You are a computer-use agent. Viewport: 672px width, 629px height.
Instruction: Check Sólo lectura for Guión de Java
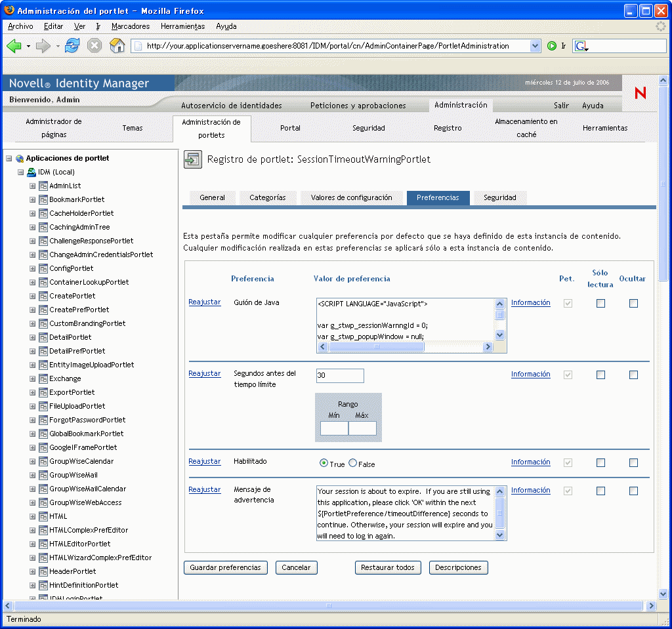pyautogui.click(x=600, y=303)
